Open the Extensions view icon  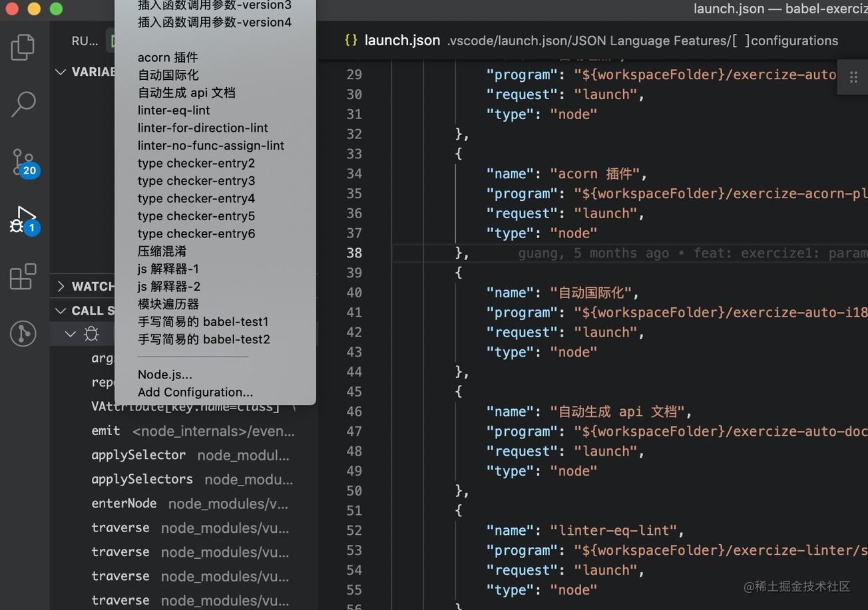pyautogui.click(x=23, y=277)
